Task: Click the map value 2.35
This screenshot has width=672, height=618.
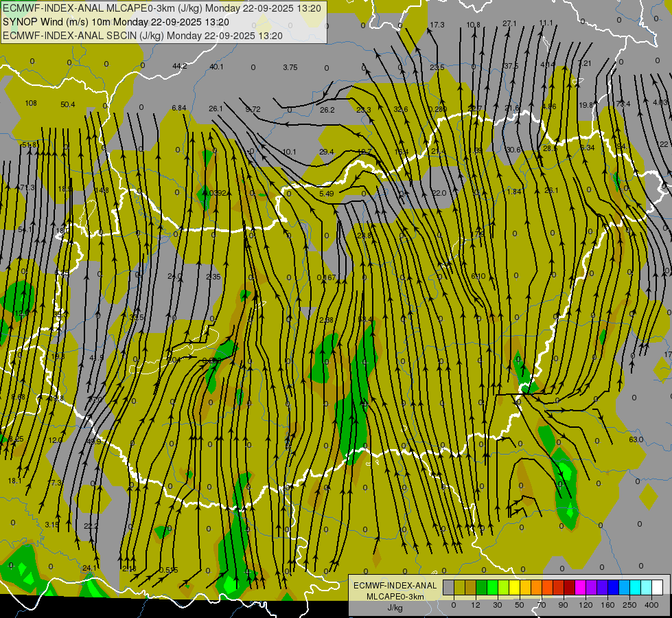Action: pyautogui.click(x=213, y=277)
